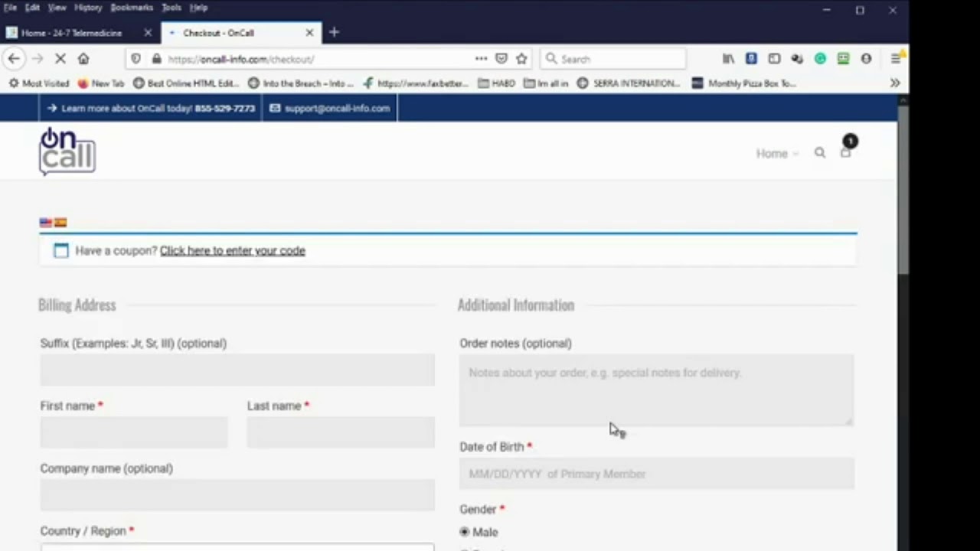980x551 pixels.
Task: Open the browser Home page icon
Action: [83, 59]
